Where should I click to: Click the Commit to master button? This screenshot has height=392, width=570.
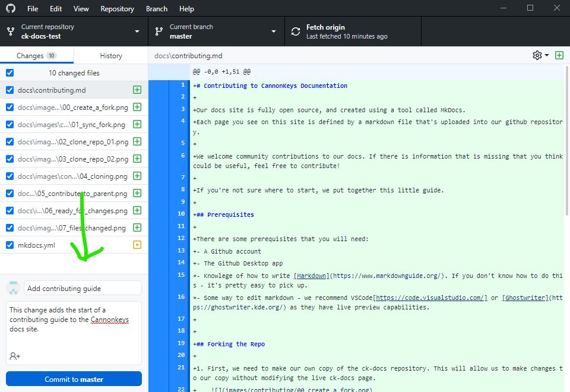tap(74, 379)
